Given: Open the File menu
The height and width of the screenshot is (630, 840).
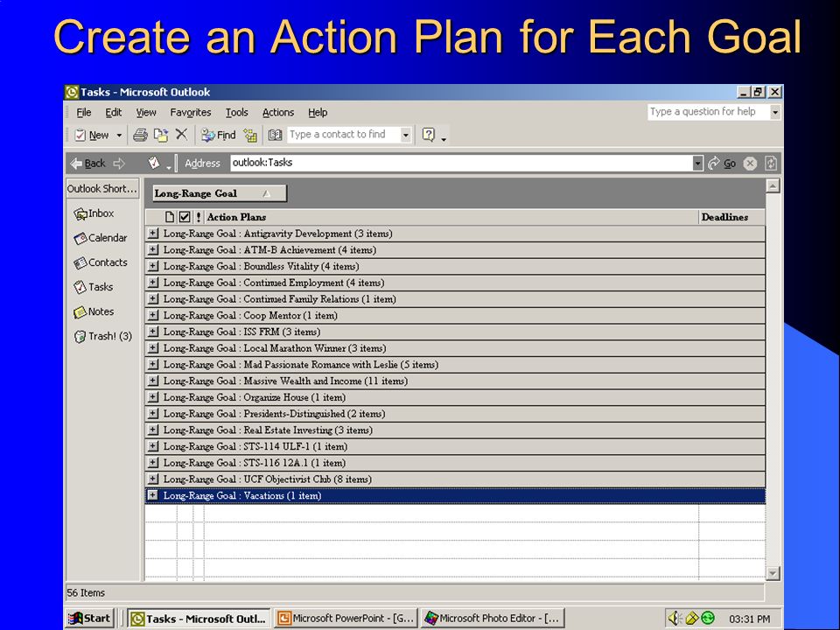Looking at the screenshot, I should coord(84,113).
